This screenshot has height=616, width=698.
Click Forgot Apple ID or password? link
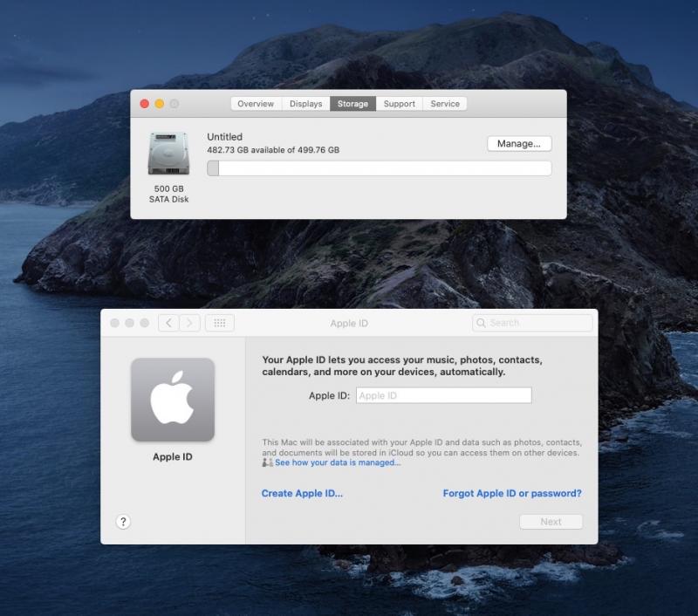click(512, 493)
